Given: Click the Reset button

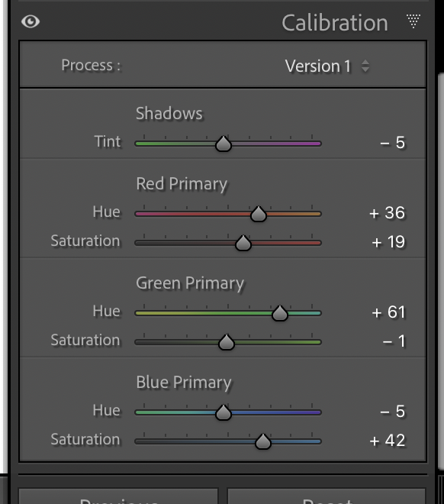Looking at the screenshot, I should (327, 496).
